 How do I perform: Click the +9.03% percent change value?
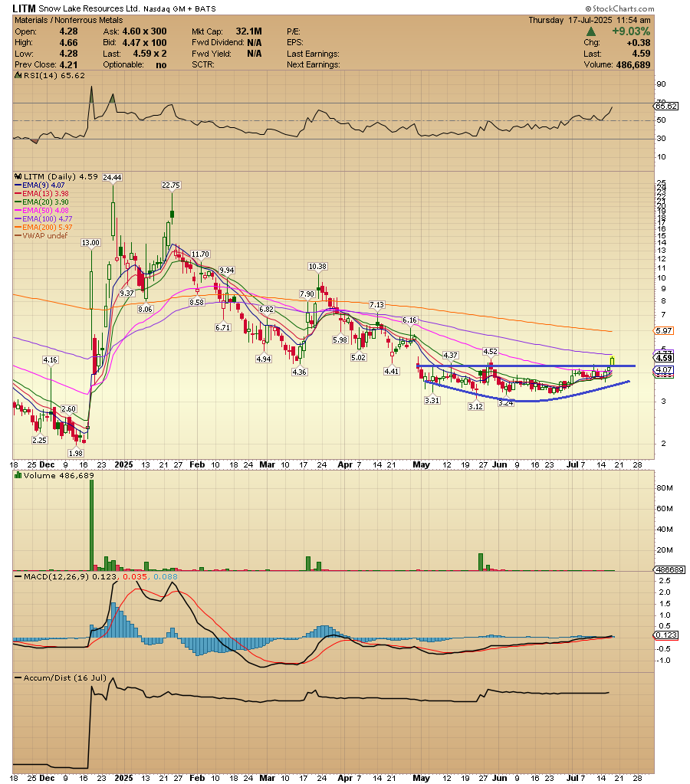(x=631, y=31)
